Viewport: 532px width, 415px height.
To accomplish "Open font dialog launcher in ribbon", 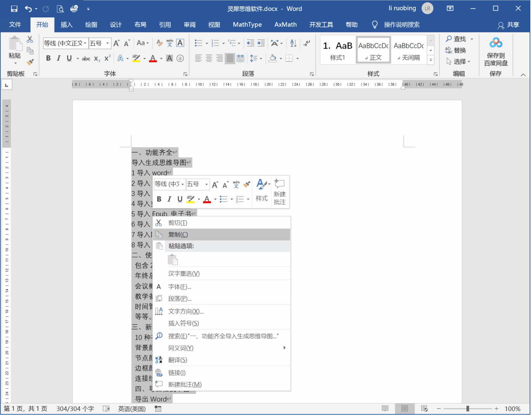I will [185, 74].
